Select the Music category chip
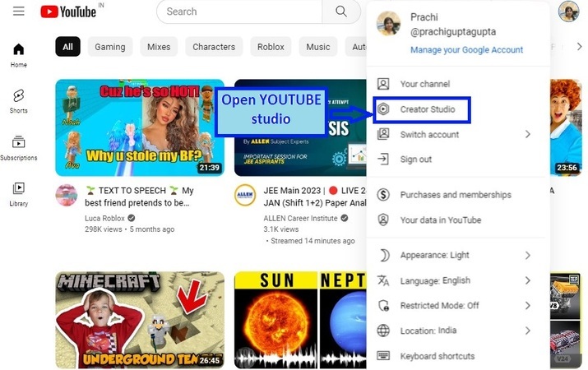588x370 pixels. point(318,47)
